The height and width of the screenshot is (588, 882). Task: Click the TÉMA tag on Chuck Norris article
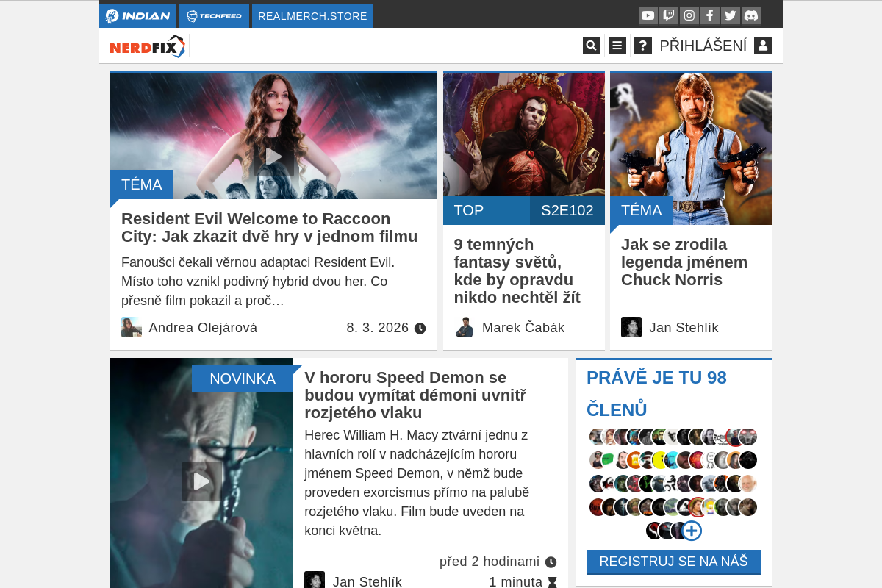point(642,210)
